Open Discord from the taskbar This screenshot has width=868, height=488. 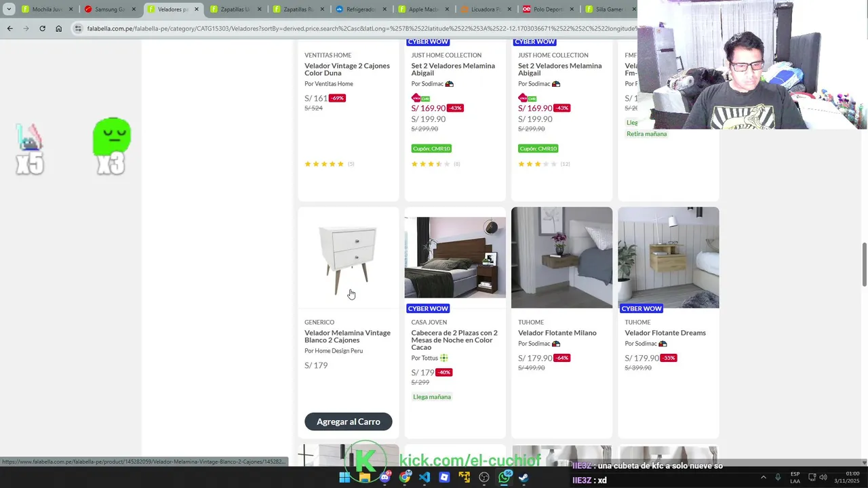pos(384,477)
